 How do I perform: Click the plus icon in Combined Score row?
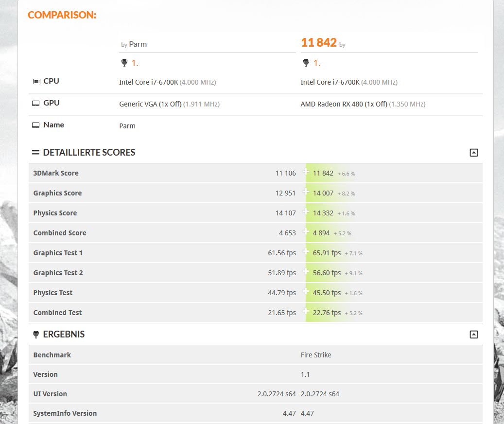(x=306, y=232)
